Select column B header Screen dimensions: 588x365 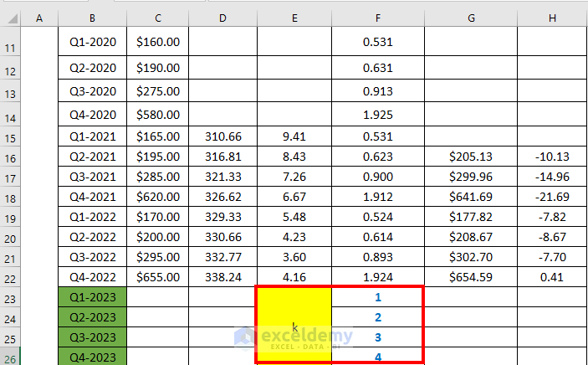coord(92,18)
